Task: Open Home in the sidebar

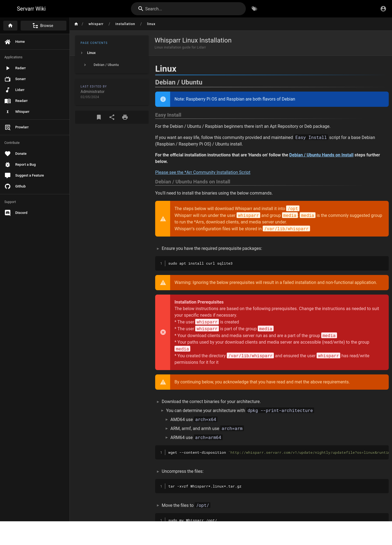Action: pyautogui.click(x=35, y=42)
